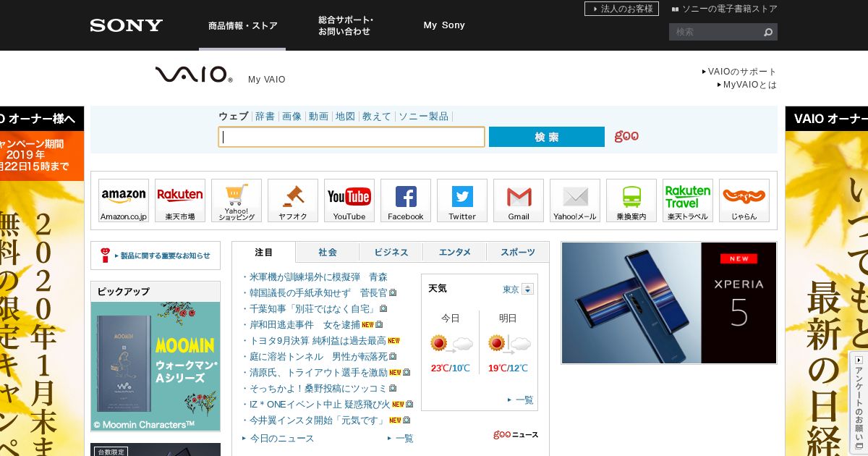Click the magnifier icon in Sony search
Image resolution: width=868 pixels, height=456 pixels.
click(768, 32)
